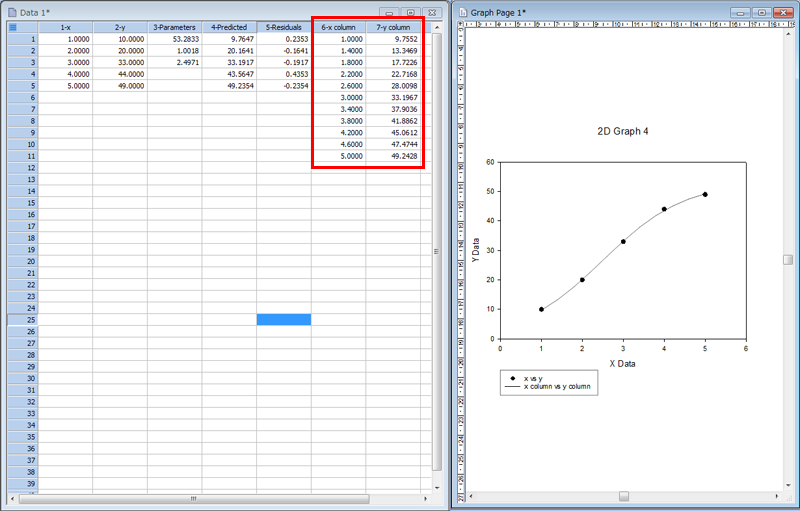
Task: Select the 3-Parameters column header
Action: (174, 28)
